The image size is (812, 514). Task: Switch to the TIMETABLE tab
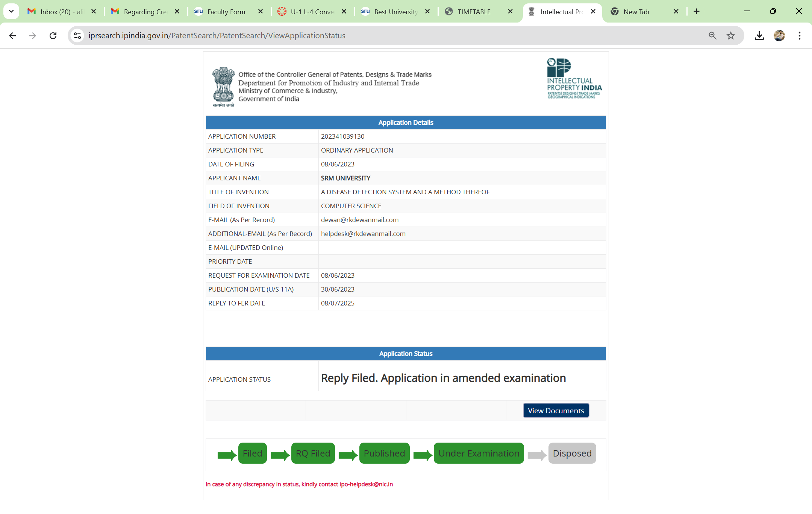point(474,12)
